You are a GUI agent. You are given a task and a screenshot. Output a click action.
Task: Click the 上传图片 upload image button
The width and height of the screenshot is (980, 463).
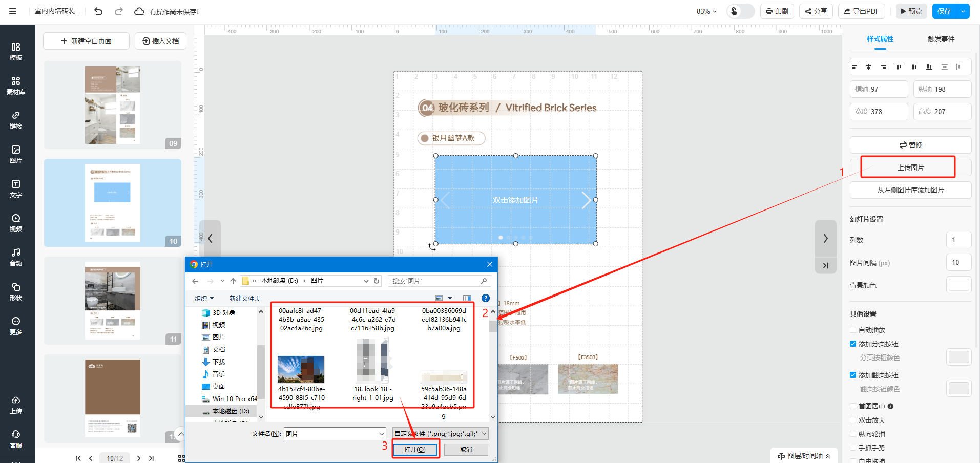coord(910,167)
